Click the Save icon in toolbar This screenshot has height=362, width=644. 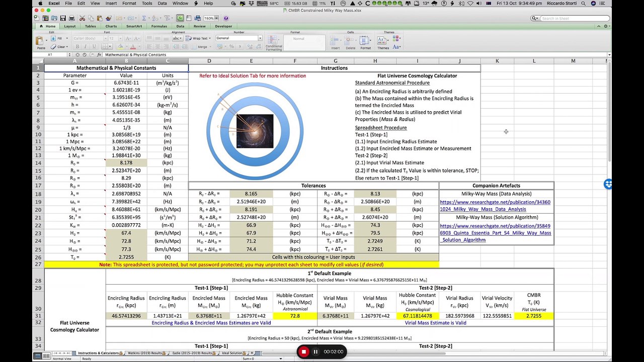click(63, 18)
